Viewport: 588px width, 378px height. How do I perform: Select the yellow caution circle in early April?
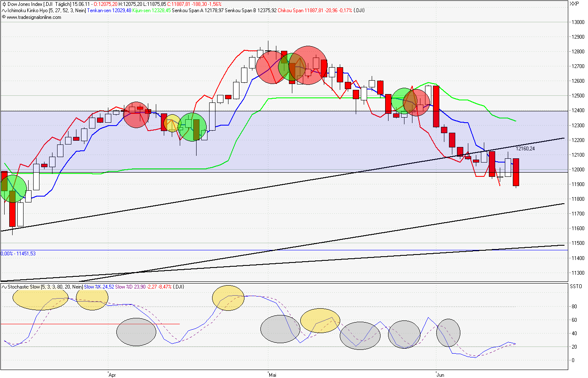click(x=172, y=123)
